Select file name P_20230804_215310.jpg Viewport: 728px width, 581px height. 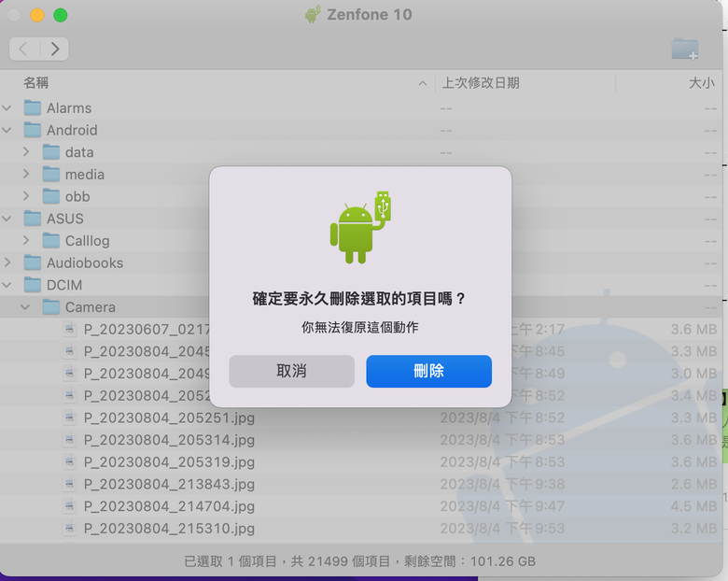coord(169,529)
